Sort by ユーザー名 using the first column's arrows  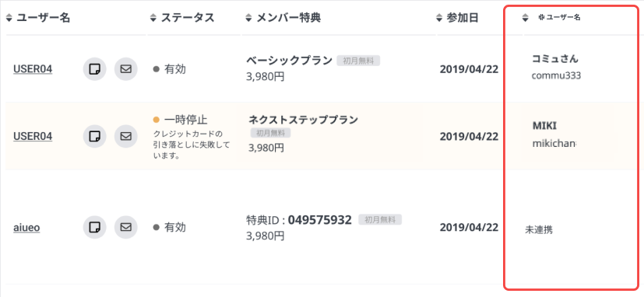(x=9, y=18)
